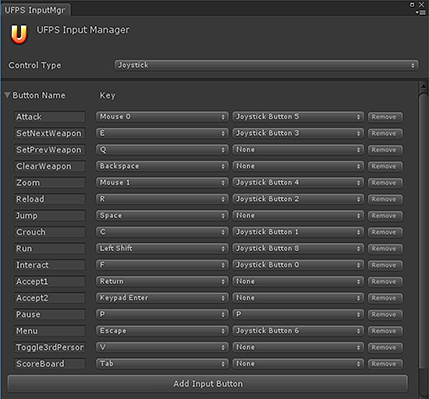Edit the SetNextWeapon name field
Screen dimensions: 429x399
50,133
